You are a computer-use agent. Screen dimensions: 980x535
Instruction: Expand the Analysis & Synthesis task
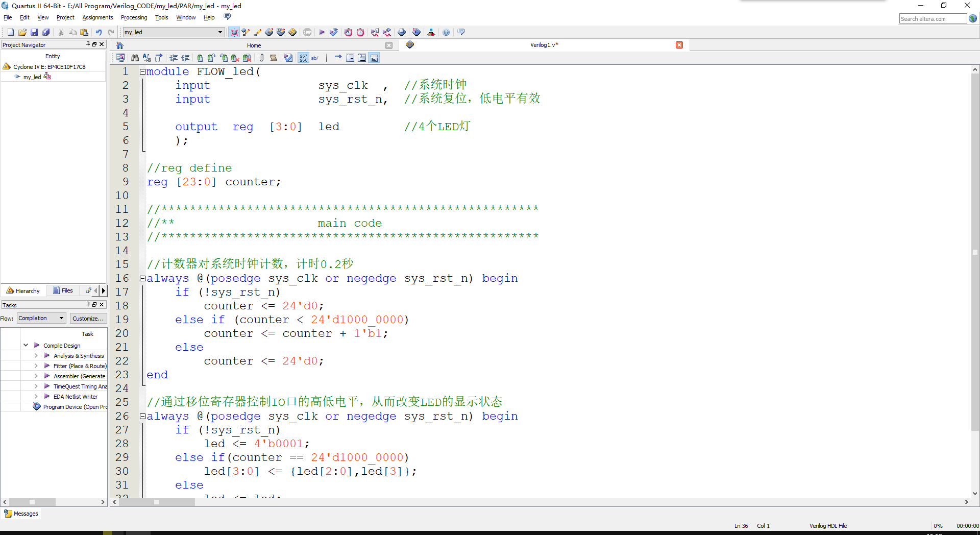click(x=36, y=356)
